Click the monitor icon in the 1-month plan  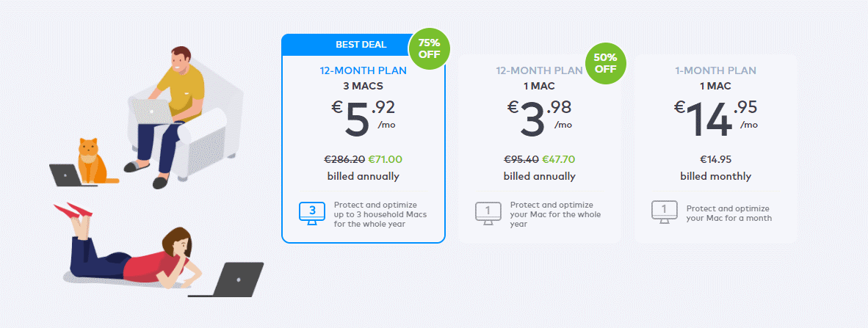click(x=664, y=213)
